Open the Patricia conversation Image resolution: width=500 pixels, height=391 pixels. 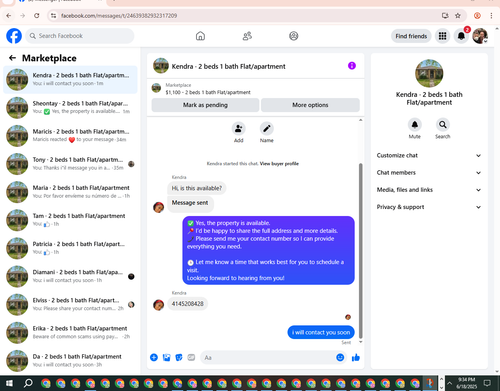click(x=70, y=248)
